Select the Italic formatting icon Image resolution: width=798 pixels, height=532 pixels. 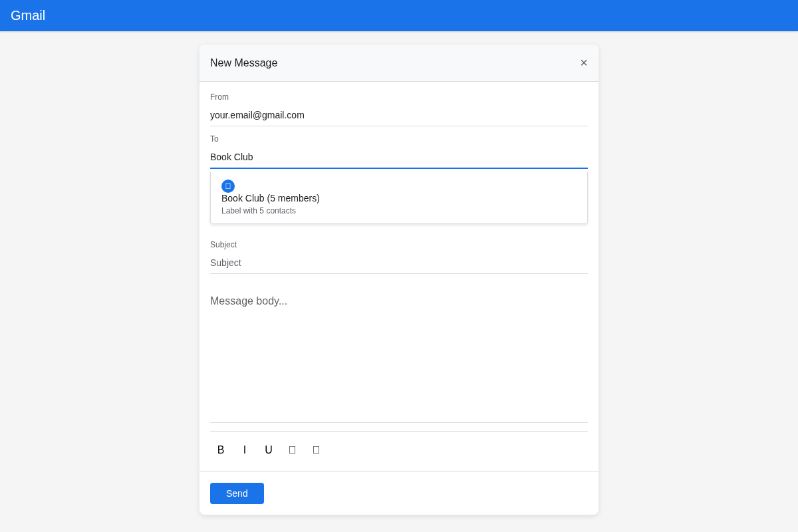point(245,450)
